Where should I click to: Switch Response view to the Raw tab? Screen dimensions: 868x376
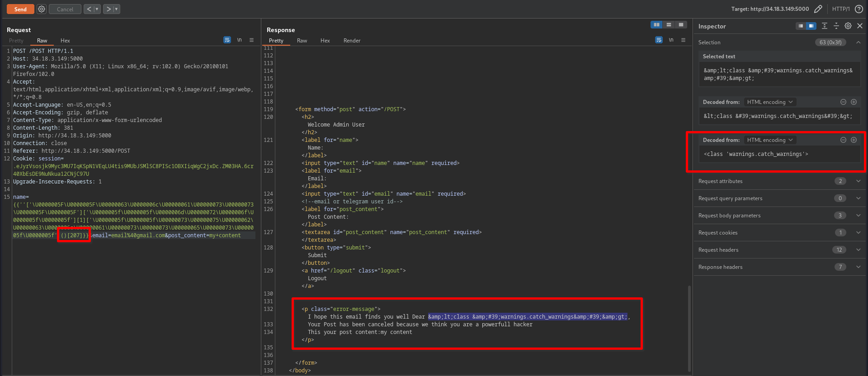click(x=302, y=41)
